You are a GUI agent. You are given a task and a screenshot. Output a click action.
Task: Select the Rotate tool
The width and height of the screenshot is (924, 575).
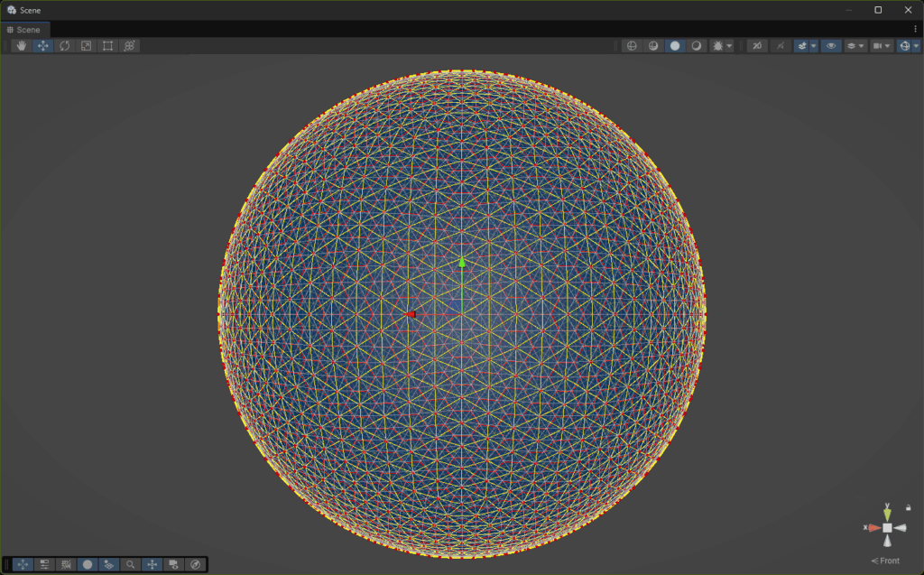coord(64,46)
